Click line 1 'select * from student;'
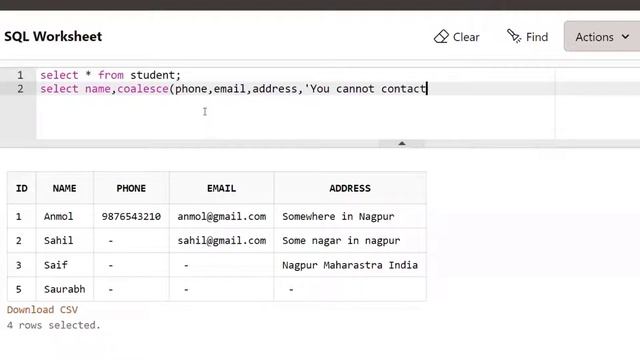Image resolution: width=640 pixels, height=360 pixels. point(110,75)
